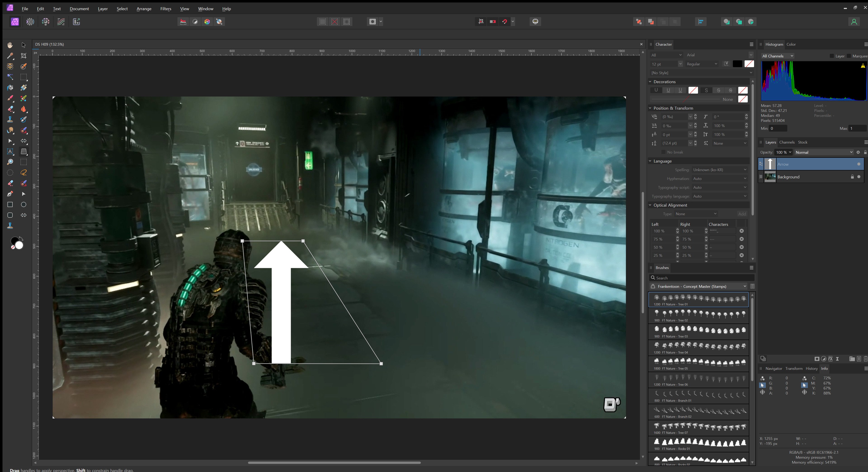Enable the Marquee checkbox in Histogram
This screenshot has width=868, height=472.
tap(849, 56)
